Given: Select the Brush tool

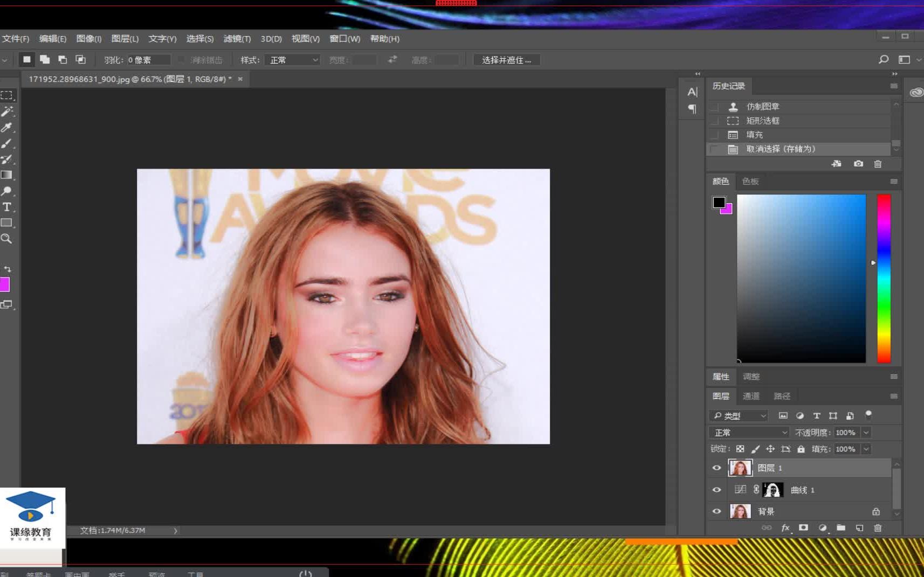Looking at the screenshot, I should point(7,143).
